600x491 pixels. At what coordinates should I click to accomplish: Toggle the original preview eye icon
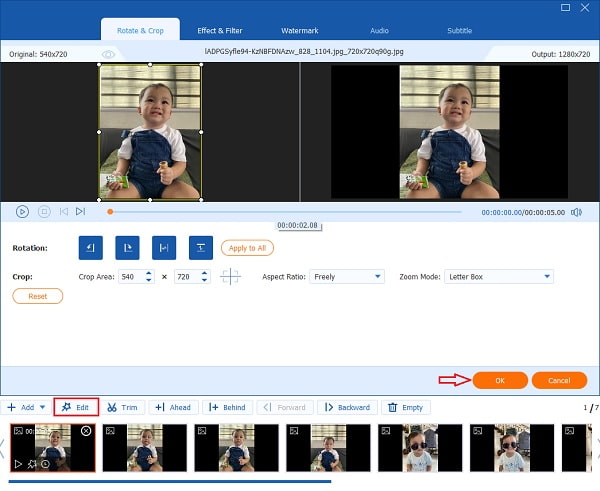pyautogui.click(x=108, y=54)
